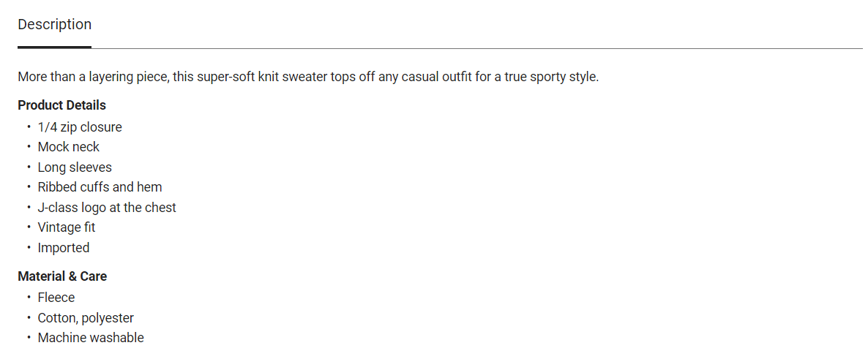Click the "Fleece" material item

pos(56,298)
